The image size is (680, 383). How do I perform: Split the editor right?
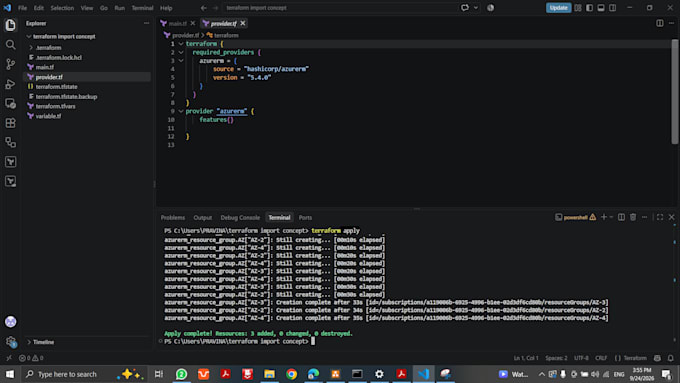[660, 23]
